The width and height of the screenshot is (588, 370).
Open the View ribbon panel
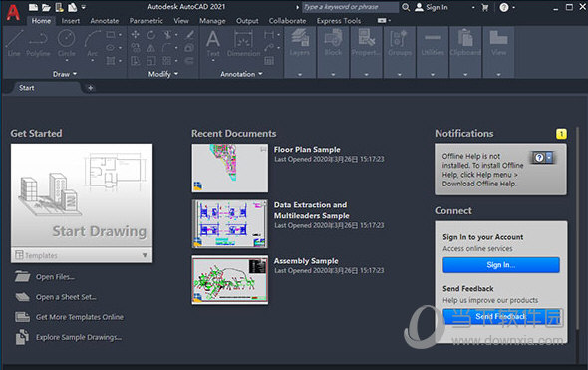click(498, 52)
